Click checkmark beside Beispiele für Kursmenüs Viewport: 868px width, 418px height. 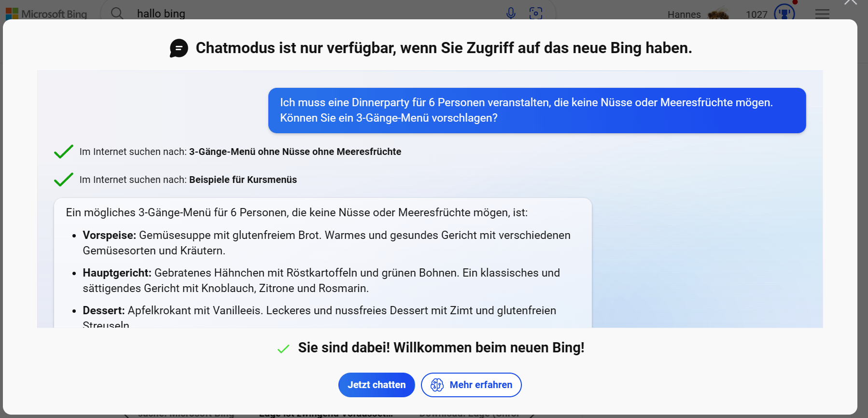64,180
